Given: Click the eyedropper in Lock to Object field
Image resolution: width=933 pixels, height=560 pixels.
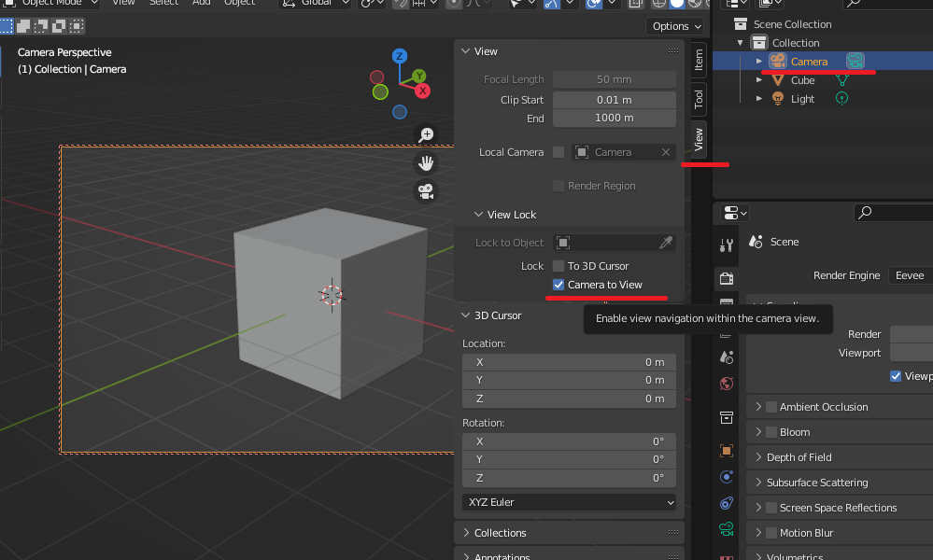Looking at the screenshot, I should pos(666,243).
